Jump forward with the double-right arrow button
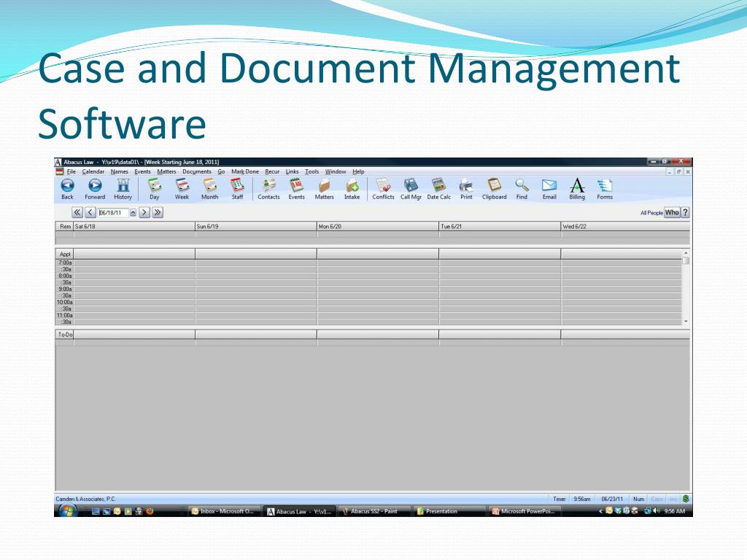 tap(158, 212)
